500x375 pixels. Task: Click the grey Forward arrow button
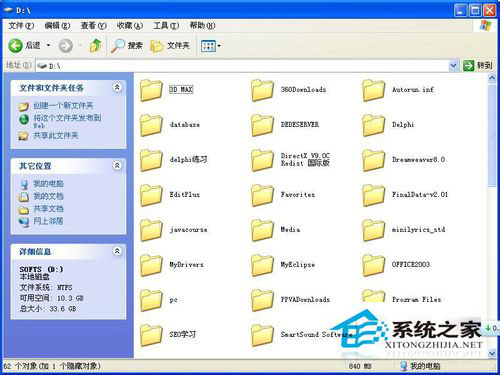click(66, 45)
